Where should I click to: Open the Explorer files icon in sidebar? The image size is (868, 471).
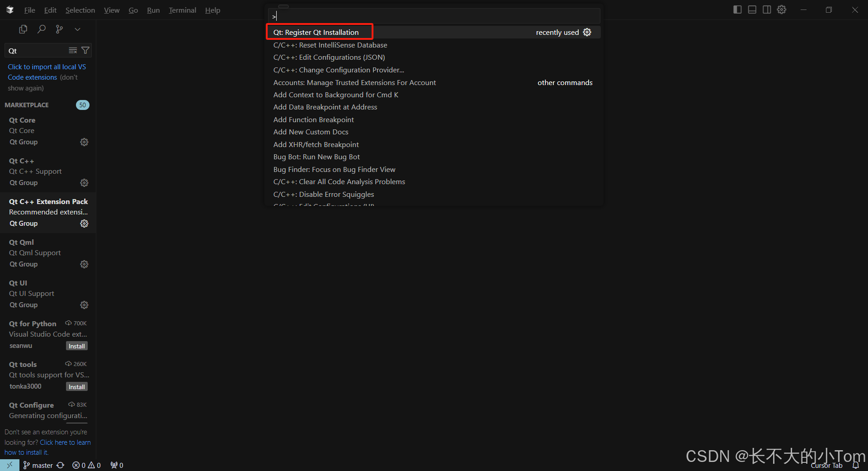23,29
